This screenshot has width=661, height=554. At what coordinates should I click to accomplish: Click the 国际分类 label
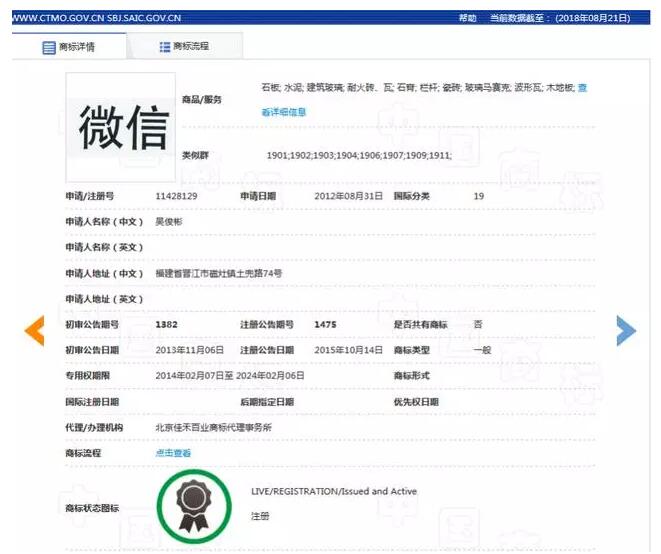(411, 196)
